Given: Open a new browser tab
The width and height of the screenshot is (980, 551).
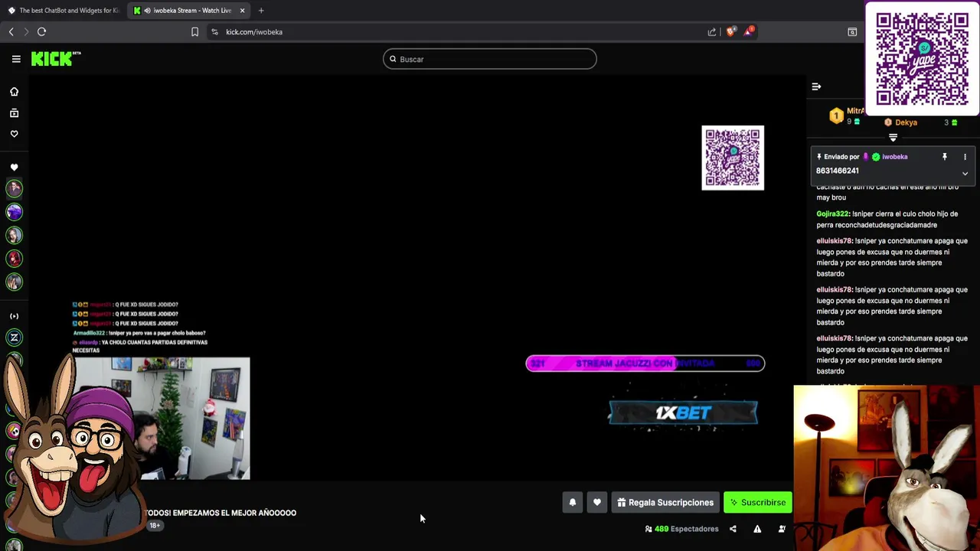Looking at the screenshot, I should pos(261,11).
